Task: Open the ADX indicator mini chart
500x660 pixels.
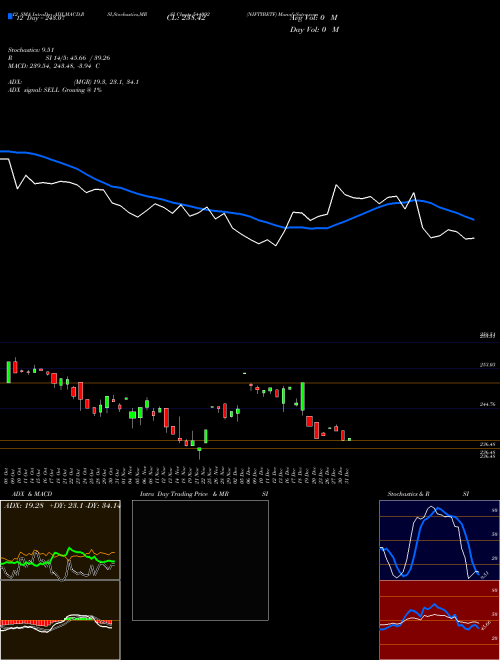Action: coord(60,540)
